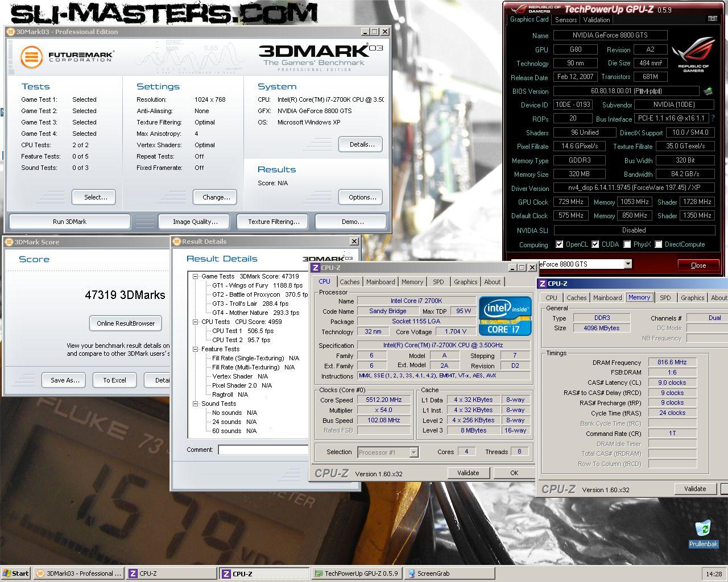Viewport: 728px width, 582px height.
Task: Click the GPU-Z BIOS save chip icon
Action: pos(708,91)
